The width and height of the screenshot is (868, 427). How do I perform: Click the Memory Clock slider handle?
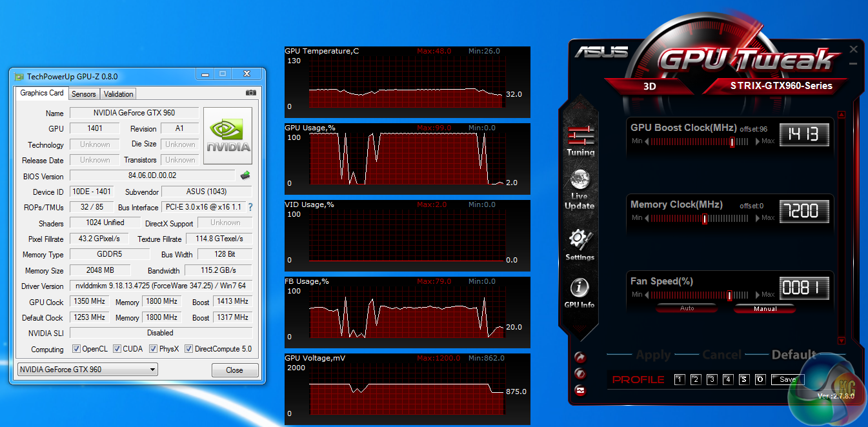704,218
